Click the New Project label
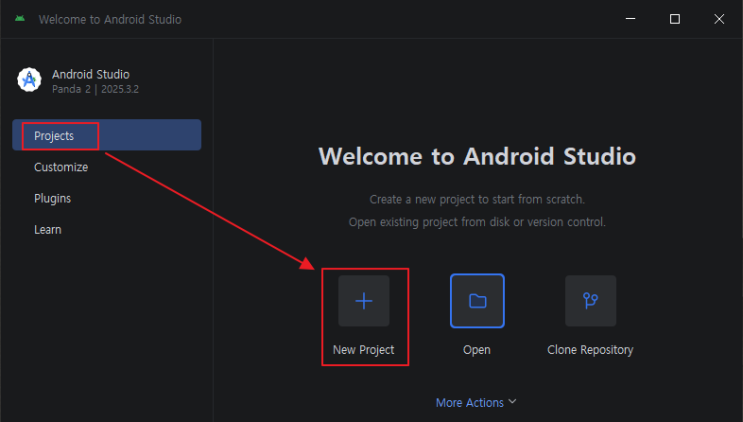The image size is (743, 422). click(x=363, y=350)
